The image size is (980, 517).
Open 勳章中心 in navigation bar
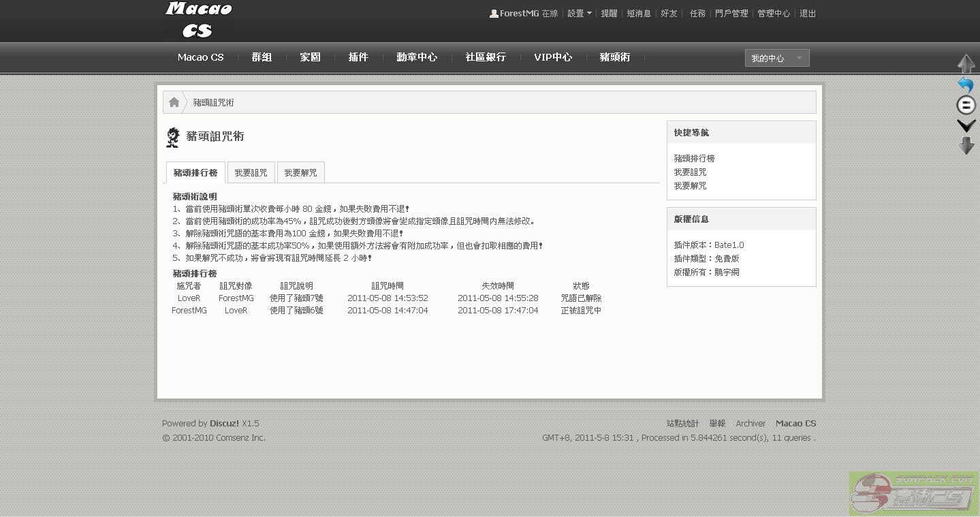tap(417, 57)
